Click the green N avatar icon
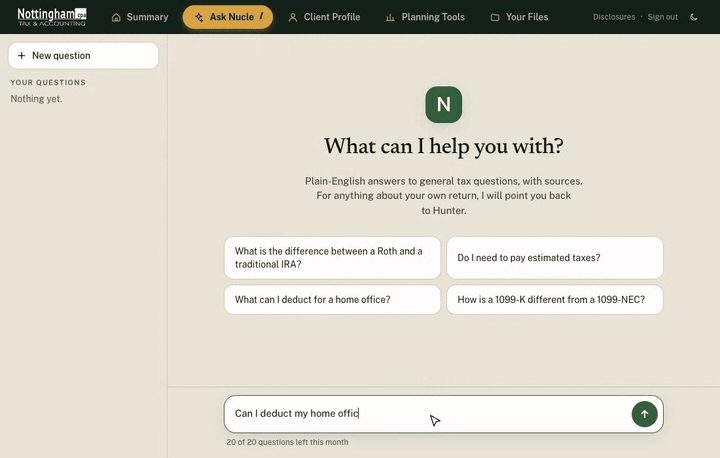The image size is (720, 458). tap(444, 104)
